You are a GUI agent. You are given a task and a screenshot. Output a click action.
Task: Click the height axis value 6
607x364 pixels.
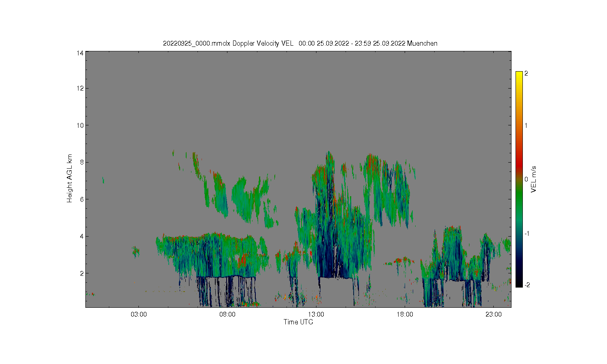pyautogui.click(x=82, y=199)
